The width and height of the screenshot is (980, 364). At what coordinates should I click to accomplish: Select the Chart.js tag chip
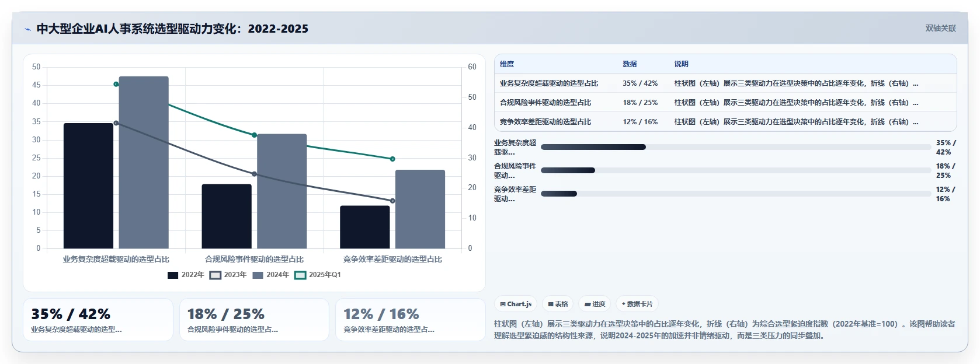[516, 304]
